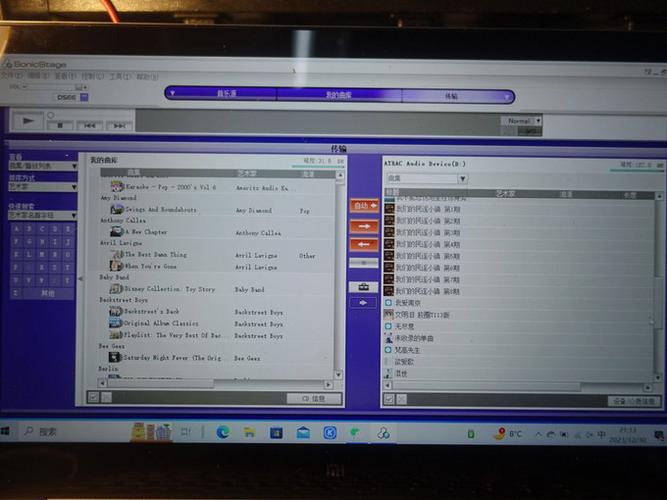Click the 艺术家 column header in device list

tap(506, 194)
